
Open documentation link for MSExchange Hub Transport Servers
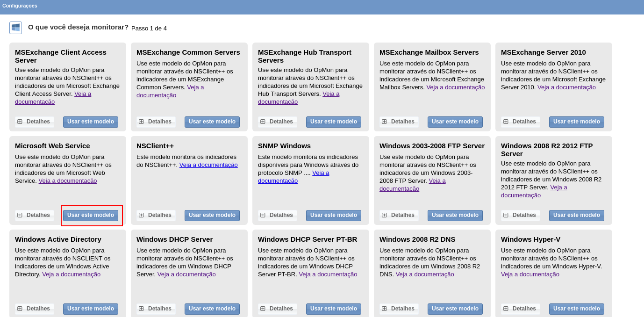(x=278, y=102)
